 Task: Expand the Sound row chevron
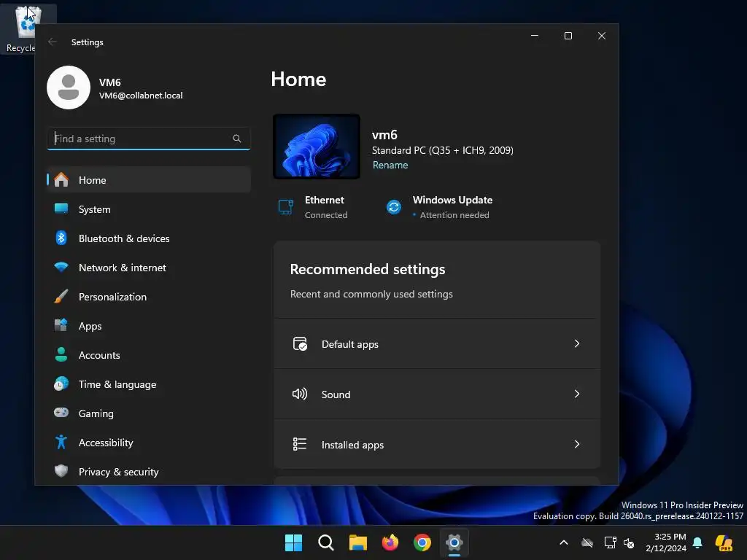pyautogui.click(x=577, y=394)
